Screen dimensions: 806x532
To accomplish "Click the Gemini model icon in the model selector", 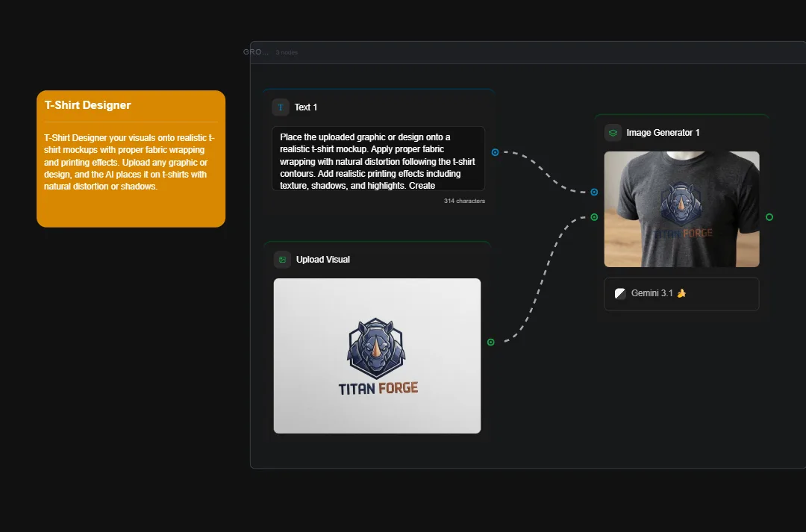I will (619, 293).
